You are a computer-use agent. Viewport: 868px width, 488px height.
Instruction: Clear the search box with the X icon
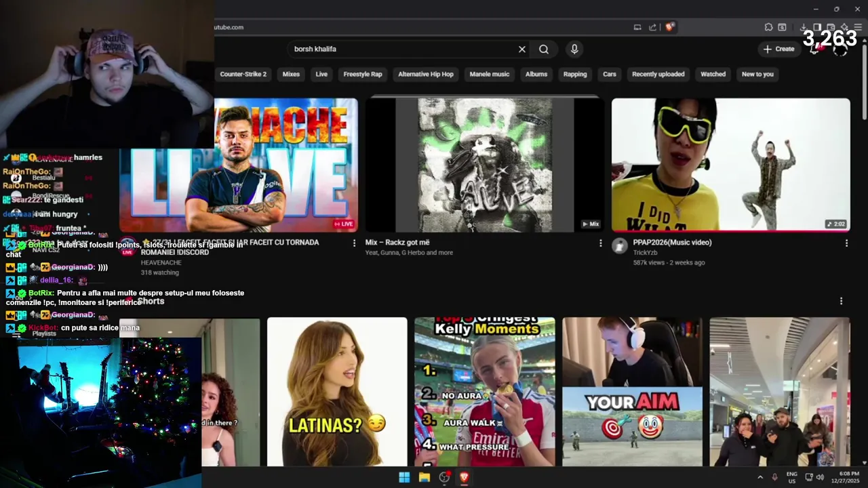coord(522,49)
